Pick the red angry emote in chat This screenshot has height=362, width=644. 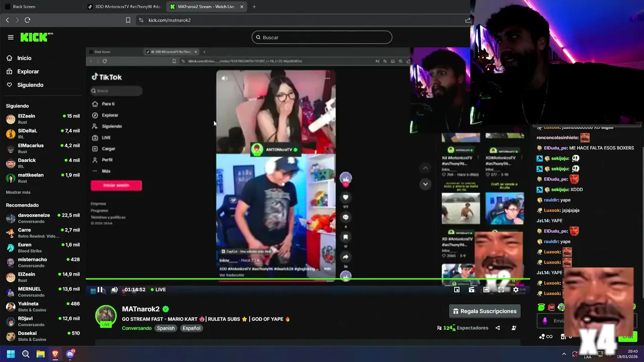click(x=551, y=307)
